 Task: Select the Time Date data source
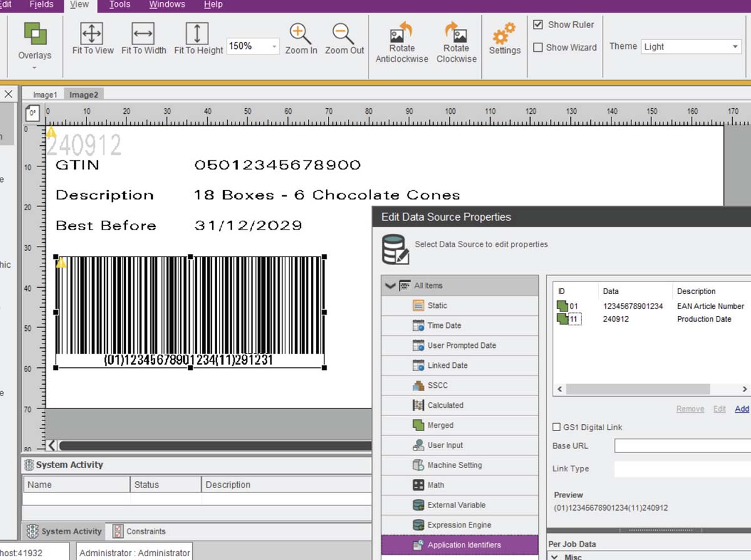460,325
